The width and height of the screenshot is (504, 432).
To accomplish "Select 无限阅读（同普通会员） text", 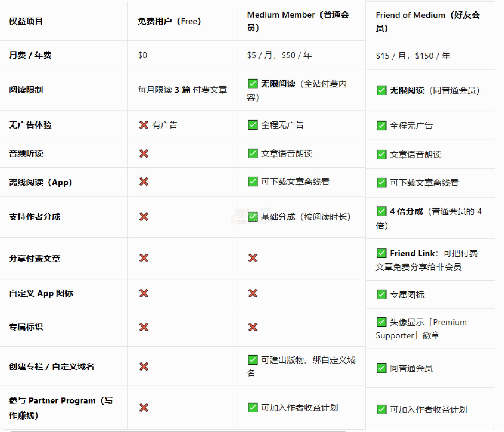I will click(435, 91).
